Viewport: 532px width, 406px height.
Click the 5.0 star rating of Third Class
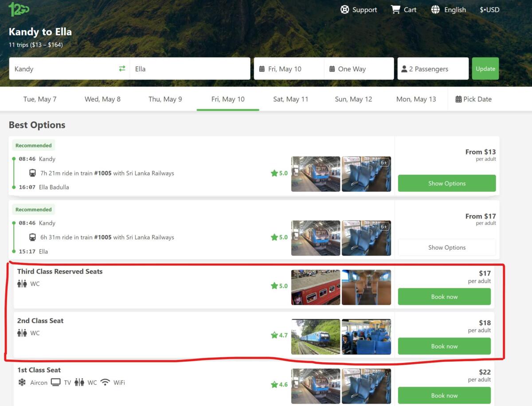(279, 286)
